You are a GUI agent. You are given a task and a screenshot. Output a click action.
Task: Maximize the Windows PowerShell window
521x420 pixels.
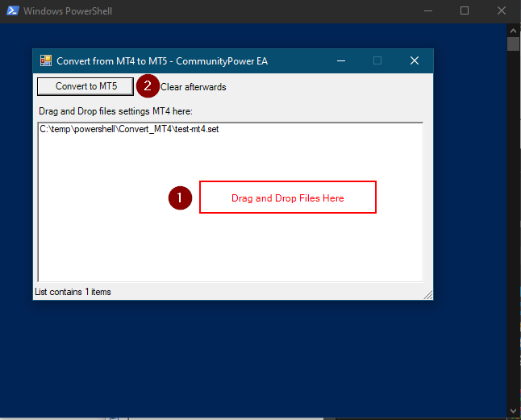(x=465, y=11)
